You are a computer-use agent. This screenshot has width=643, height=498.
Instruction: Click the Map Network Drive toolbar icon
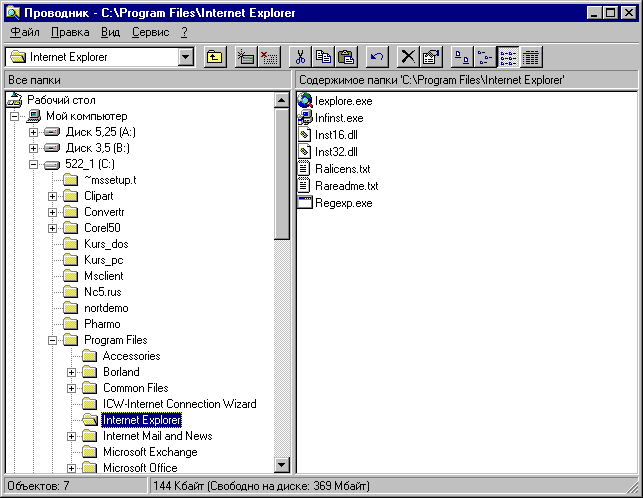click(x=245, y=57)
